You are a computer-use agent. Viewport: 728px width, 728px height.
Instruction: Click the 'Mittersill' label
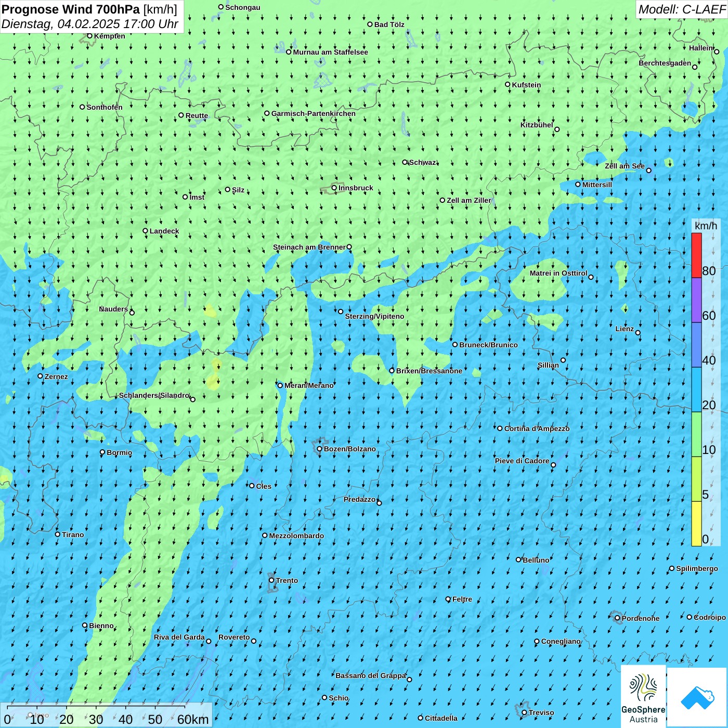tap(597, 185)
